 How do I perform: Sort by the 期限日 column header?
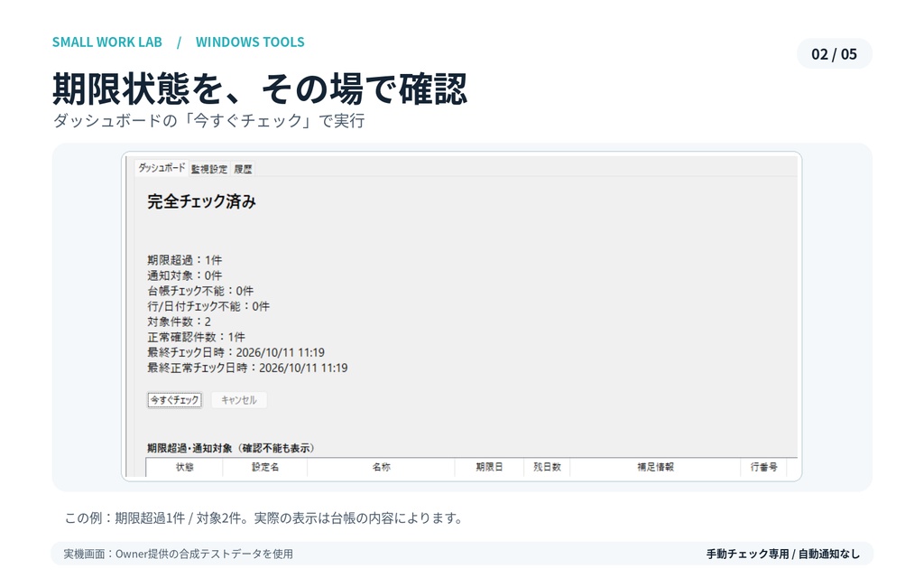489,467
